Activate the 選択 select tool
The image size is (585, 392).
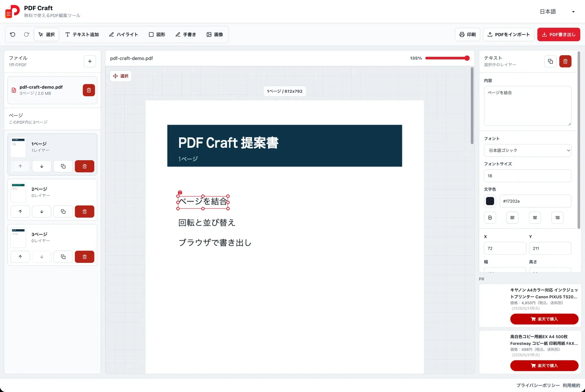47,34
